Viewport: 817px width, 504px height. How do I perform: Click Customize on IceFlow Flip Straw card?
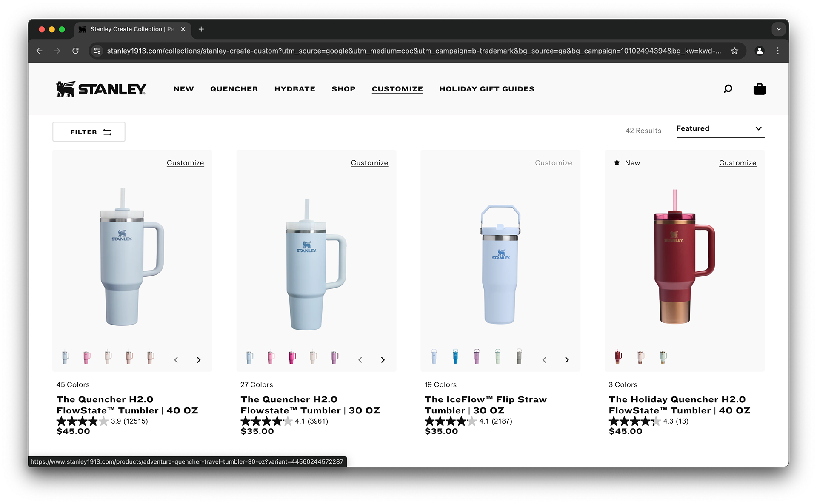(554, 163)
